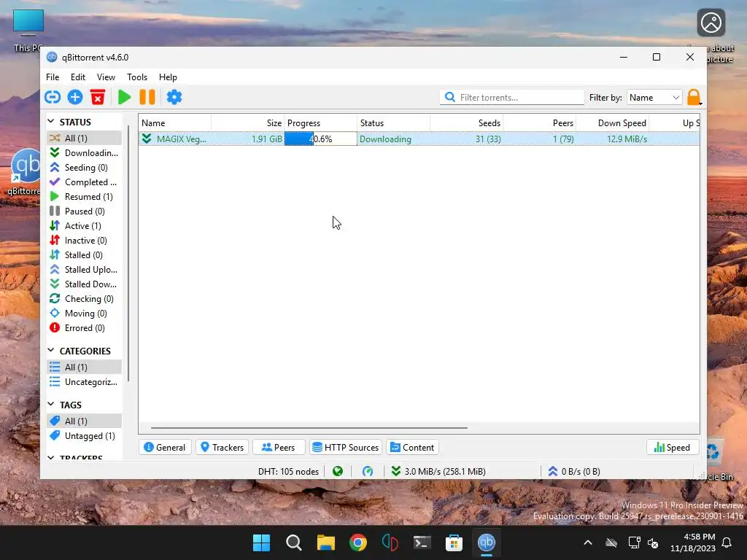This screenshot has width=747, height=560.
Task: Collapse the CATEGORIES section
Action: coord(51,351)
